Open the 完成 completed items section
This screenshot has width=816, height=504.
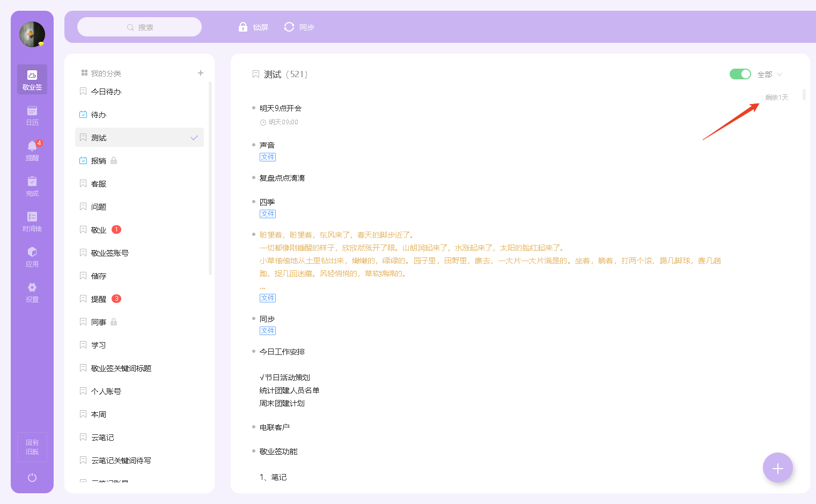pyautogui.click(x=32, y=186)
